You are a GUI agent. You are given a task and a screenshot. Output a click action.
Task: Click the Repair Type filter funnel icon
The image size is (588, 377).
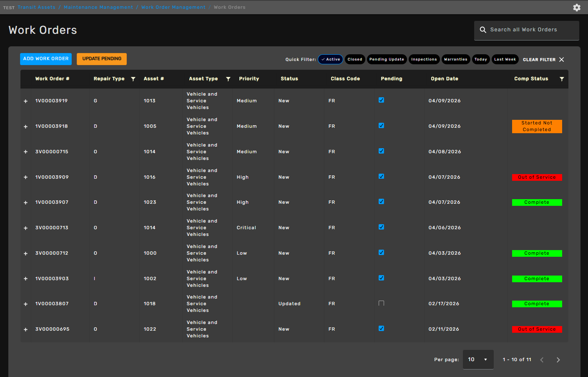coord(133,79)
